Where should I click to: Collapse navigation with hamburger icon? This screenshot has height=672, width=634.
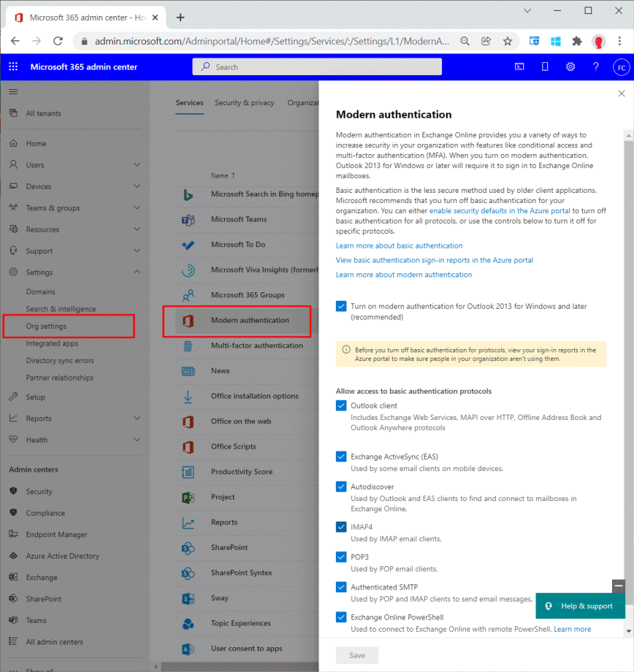(14, 91)
